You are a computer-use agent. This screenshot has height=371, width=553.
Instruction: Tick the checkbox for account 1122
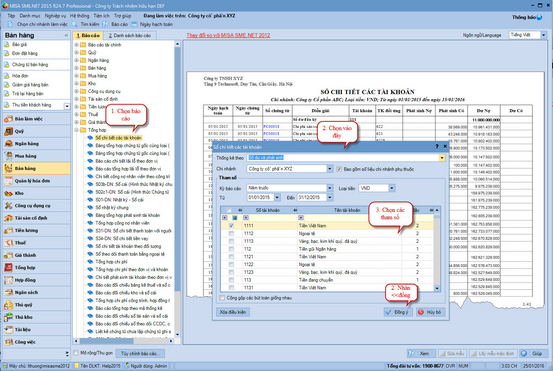[231, 264]
